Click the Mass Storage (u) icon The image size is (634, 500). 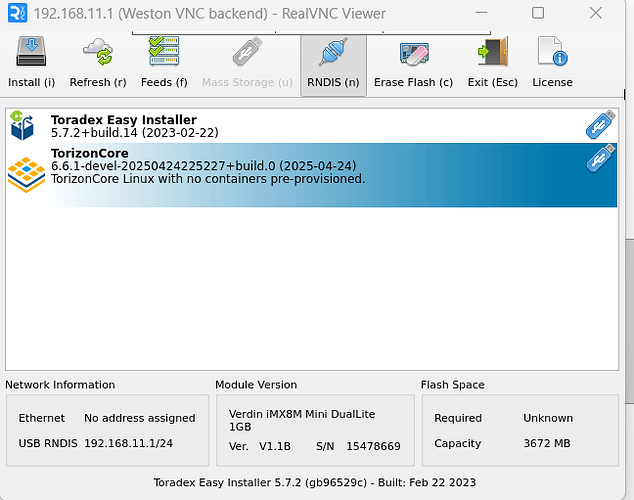(247, 52)
